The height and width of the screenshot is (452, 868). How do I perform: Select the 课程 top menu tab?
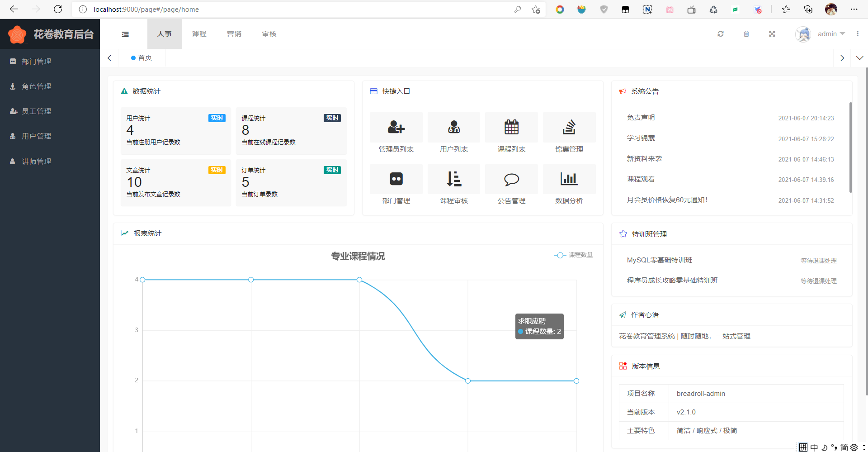[x=199, y=34]
